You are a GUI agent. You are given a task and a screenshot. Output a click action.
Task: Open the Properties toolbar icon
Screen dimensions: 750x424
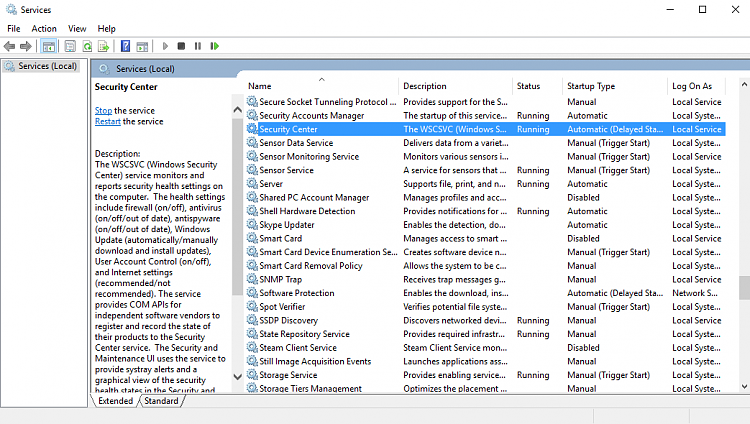click(70, 46)
